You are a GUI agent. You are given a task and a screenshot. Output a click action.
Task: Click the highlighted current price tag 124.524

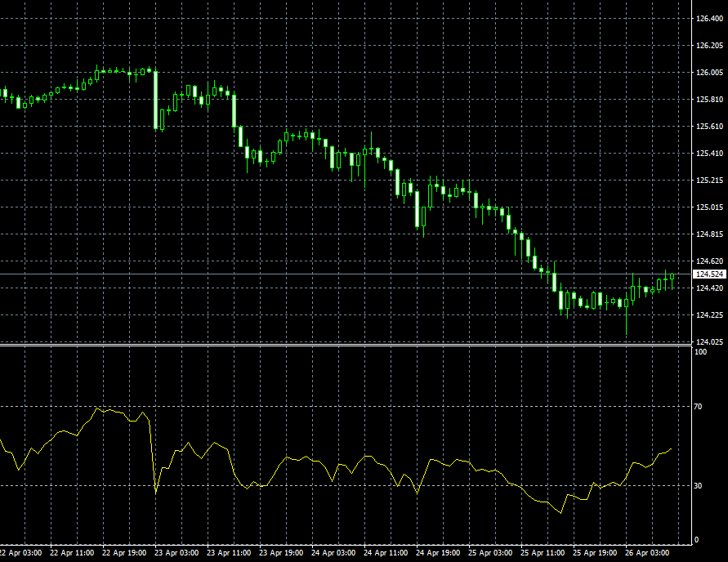coord(709,274)
